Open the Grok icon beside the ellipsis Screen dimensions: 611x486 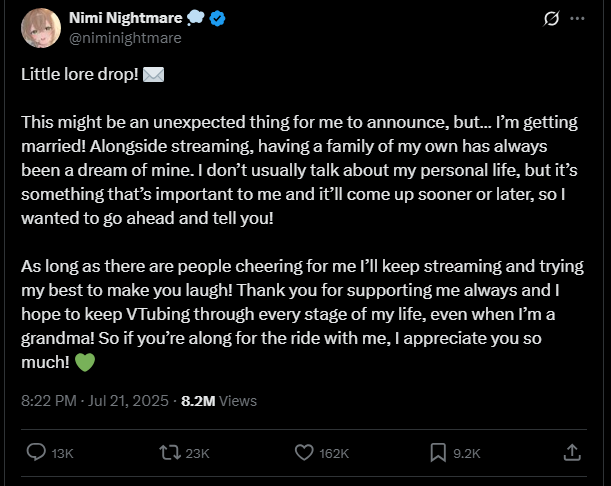(x=550, y=19)
